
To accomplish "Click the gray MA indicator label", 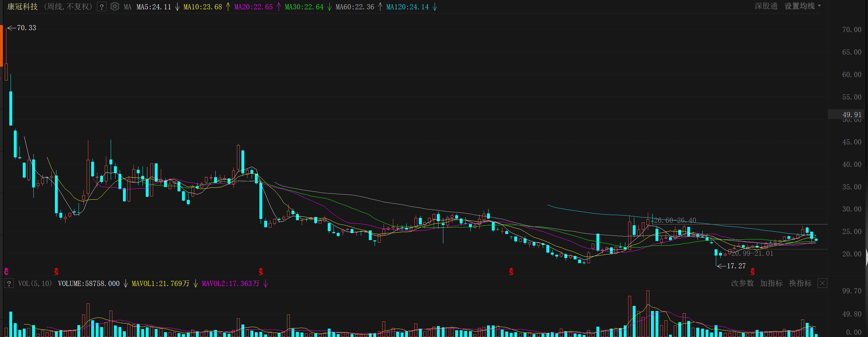I will [127, 7].
